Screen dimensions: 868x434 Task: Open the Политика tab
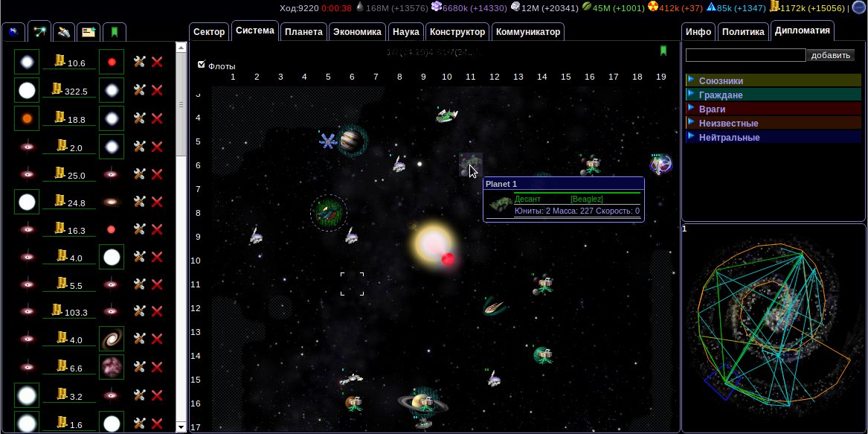coord(743,32)
